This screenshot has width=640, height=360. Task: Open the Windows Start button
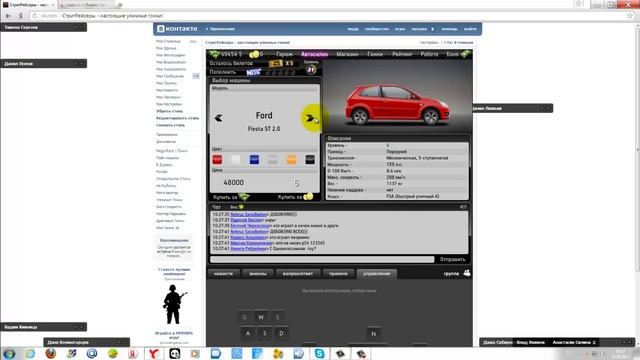pos(9,353)
